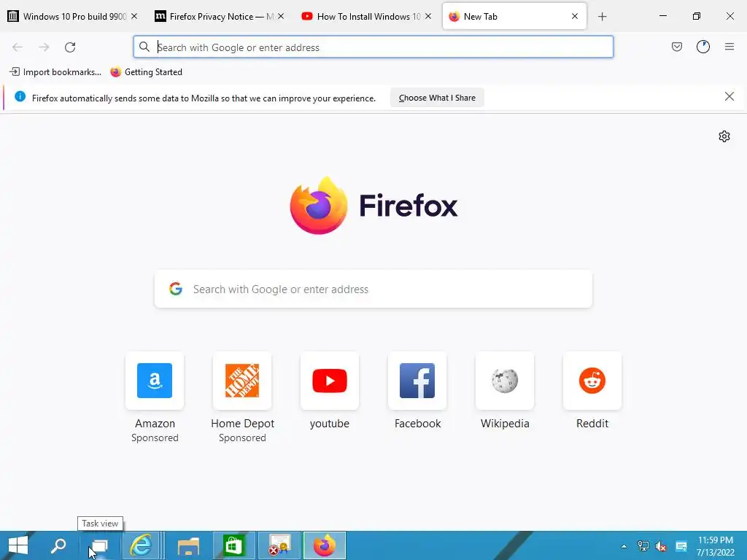Launch Internet Explorer from taskbar
Screen dimensions: 747x560
(x=141, y=545)
